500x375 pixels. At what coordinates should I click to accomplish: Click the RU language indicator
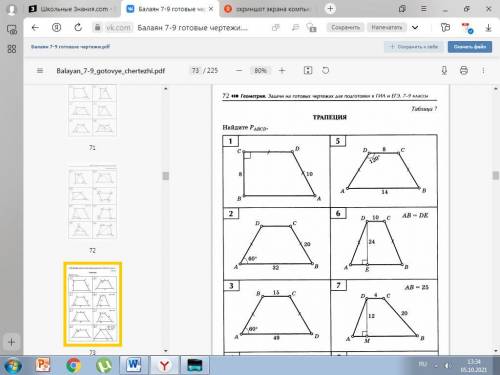coord(422,364)
